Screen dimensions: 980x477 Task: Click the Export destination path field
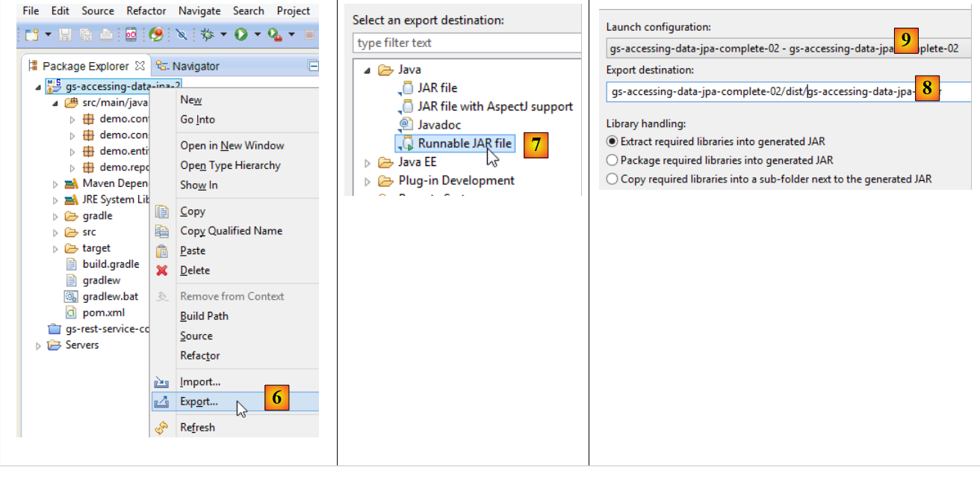[x=747, y=92]
